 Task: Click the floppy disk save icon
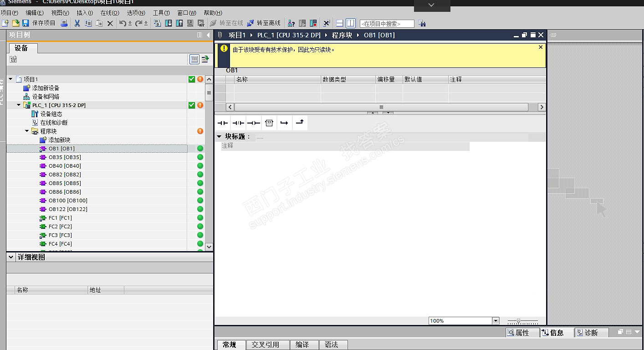tap(26, 23)
